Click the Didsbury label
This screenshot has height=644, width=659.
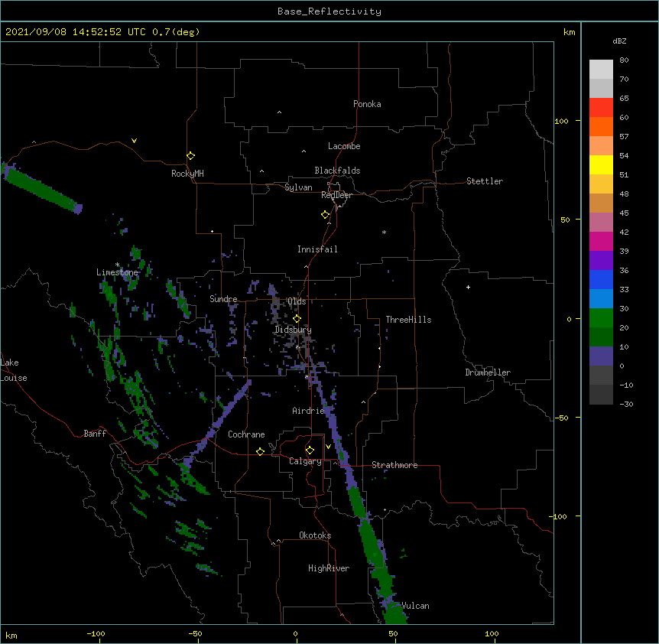click(294, 330)
